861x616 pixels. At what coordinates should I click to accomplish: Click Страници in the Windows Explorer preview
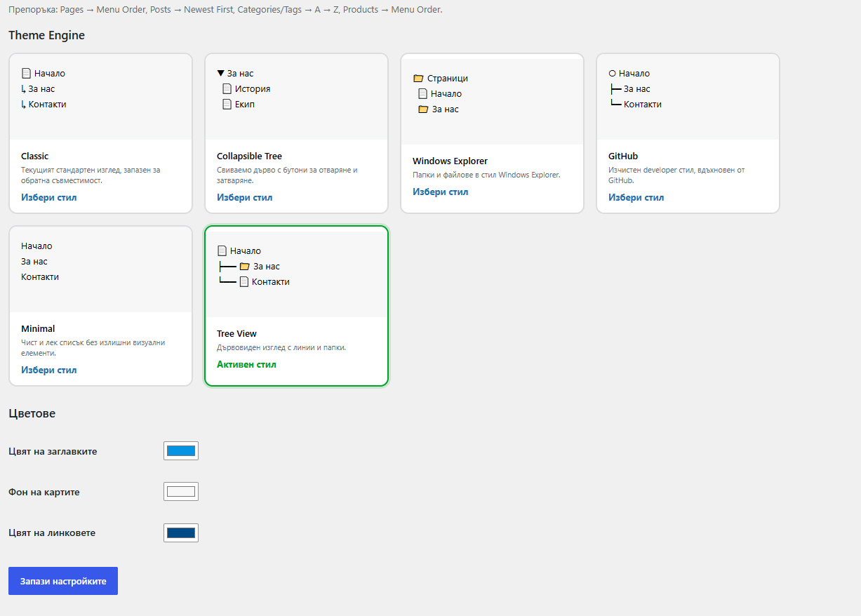pyautogui.click(x=448, y=78)
